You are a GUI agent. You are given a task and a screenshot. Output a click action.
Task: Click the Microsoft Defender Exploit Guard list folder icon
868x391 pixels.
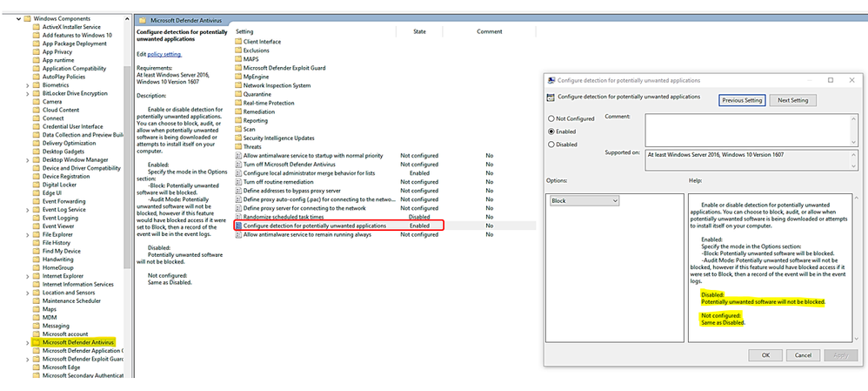click(238, 68)
